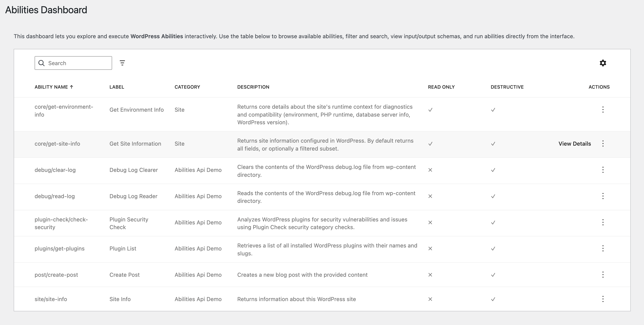The image size is (644, 325).
Task: Click the Get Site Information label
Action: point(135,144)
